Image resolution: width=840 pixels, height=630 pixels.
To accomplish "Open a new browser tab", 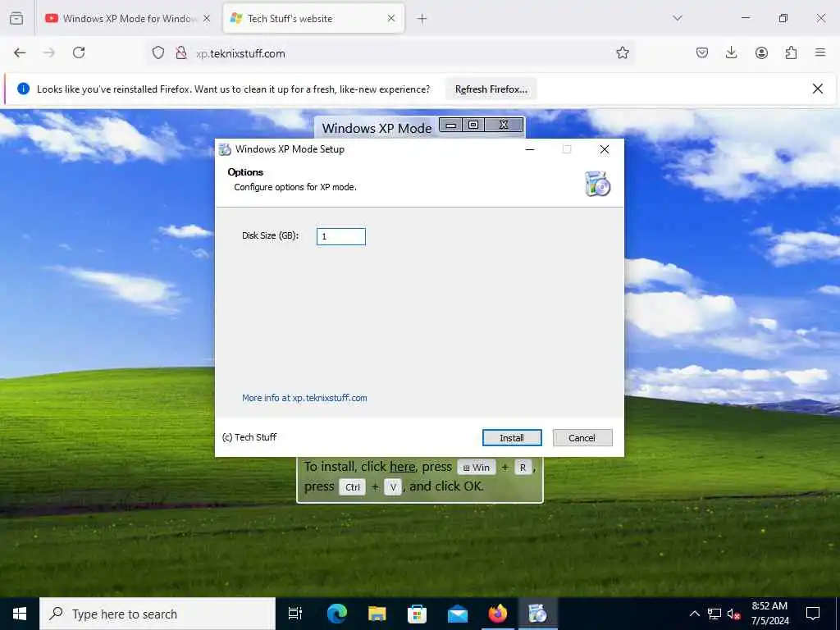I will (422, 19).
